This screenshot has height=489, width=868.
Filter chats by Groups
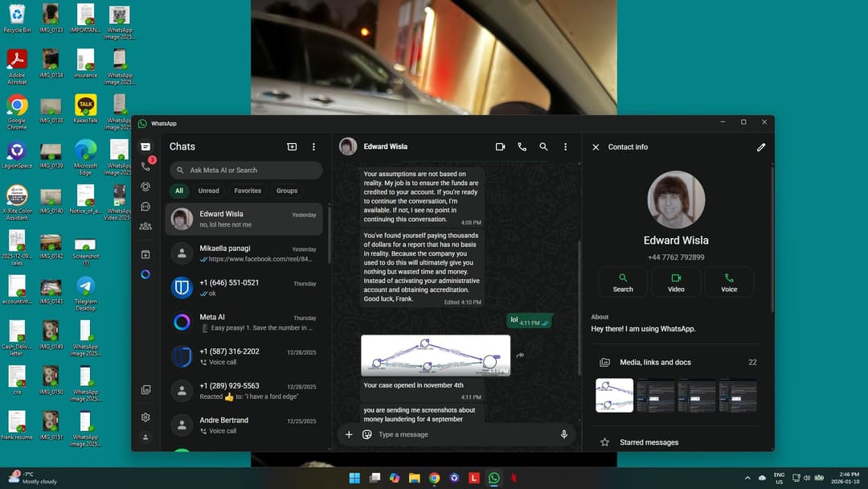[x=287, y=191]
